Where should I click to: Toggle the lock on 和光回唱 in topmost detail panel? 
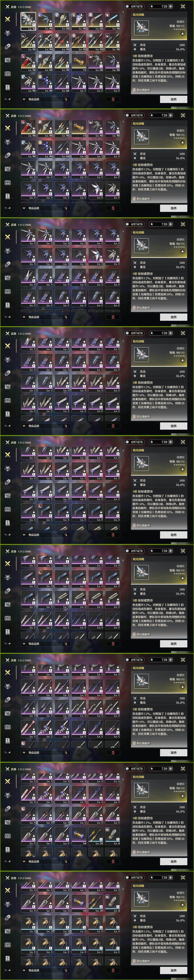[182, 33]
